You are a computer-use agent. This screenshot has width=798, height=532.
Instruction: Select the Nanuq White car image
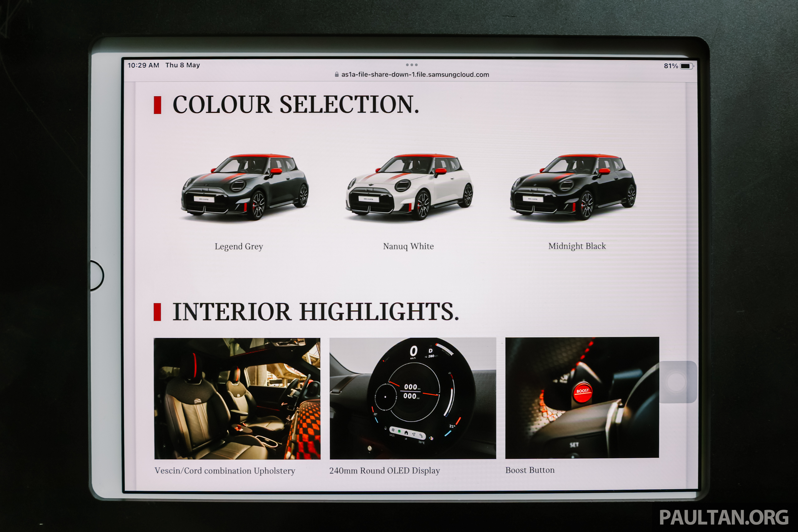[x=409, y=187]
